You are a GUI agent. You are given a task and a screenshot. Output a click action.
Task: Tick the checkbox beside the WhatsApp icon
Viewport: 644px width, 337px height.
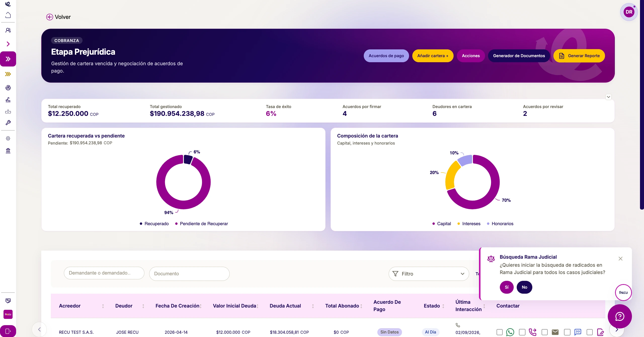point(500,332)
